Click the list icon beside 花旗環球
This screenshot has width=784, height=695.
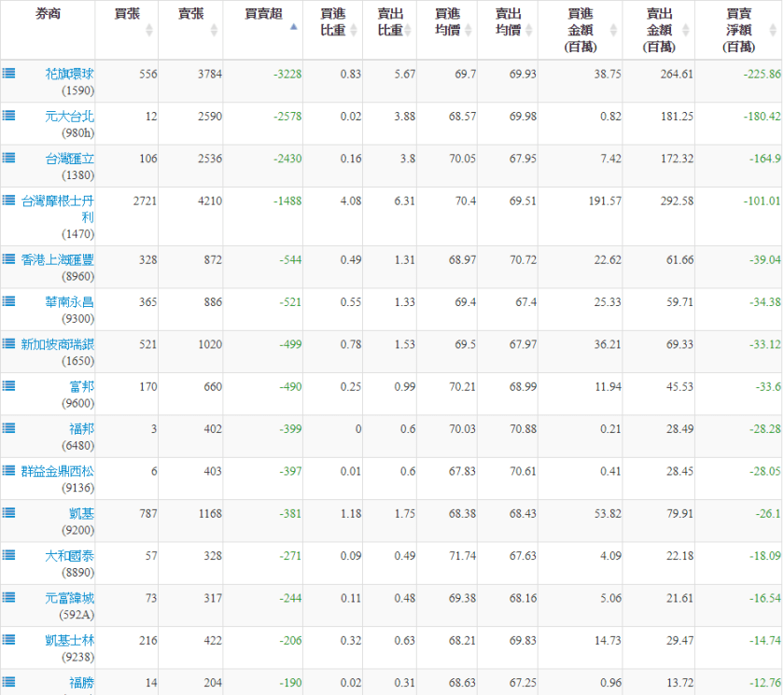(x=8, y=72)
